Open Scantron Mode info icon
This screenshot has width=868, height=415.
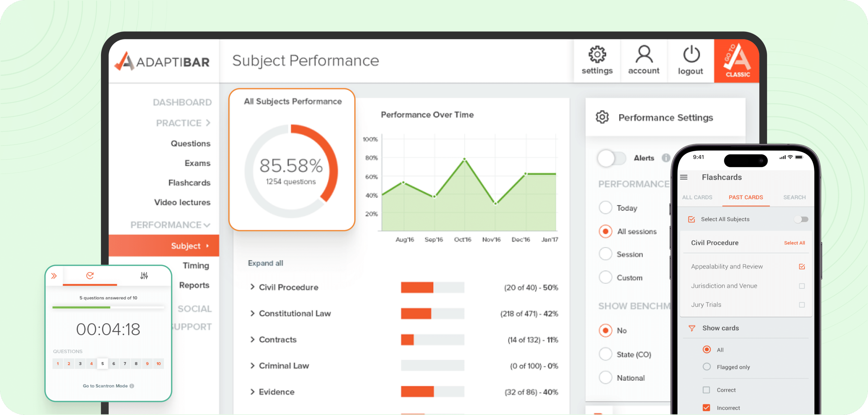132,386
